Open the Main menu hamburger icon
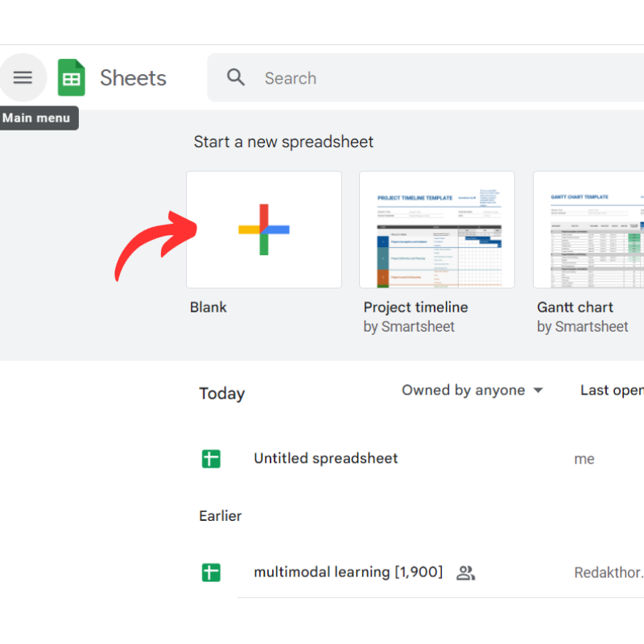Screen dimensions: 644x644 point(23,77)
